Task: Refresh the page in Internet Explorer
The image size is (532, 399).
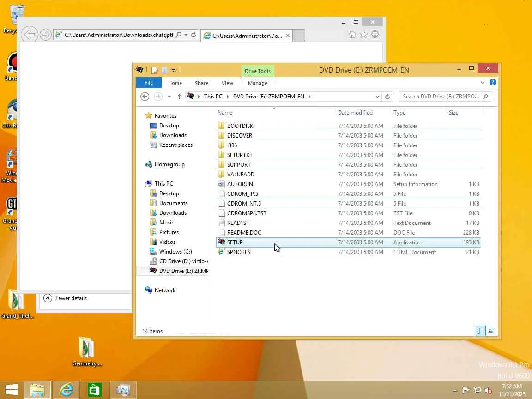Action: (193, 35)
